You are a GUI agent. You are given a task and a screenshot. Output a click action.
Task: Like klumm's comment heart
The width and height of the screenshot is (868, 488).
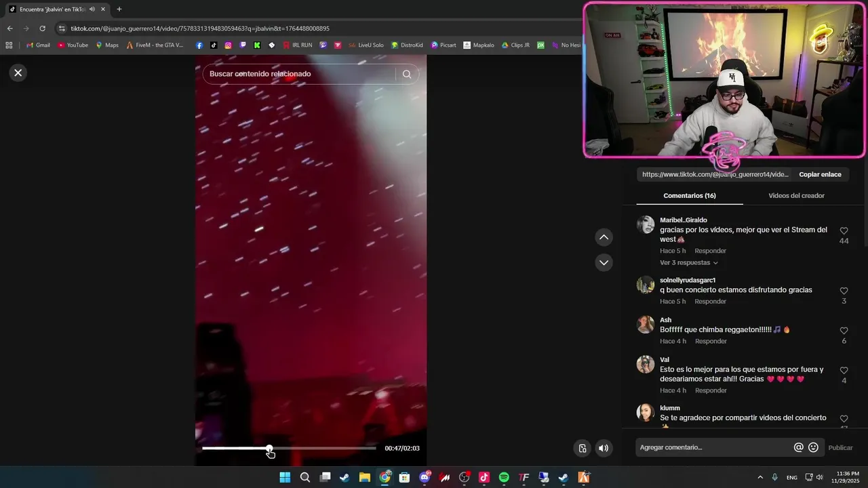[844, 419]
